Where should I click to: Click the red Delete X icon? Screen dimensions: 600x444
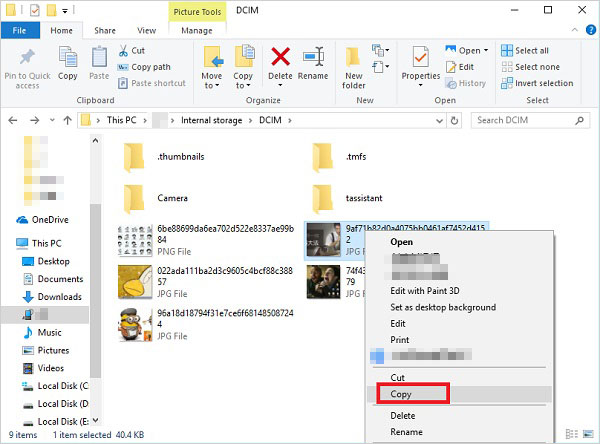pos(280,57)
